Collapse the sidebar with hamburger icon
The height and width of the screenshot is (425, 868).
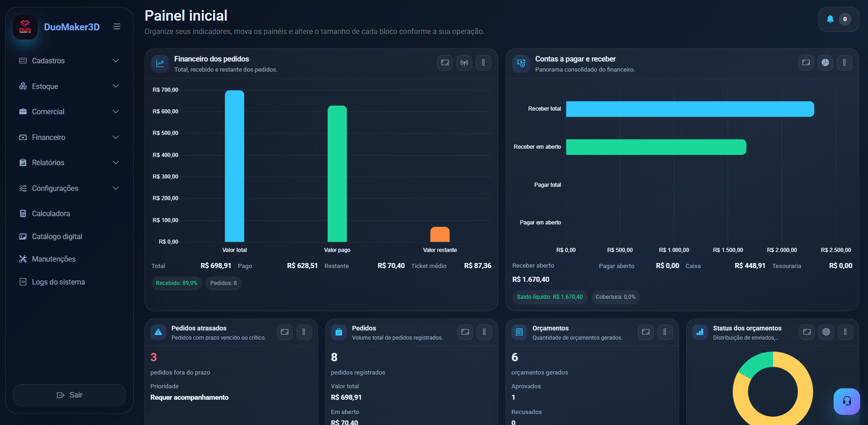click(117, 27)
